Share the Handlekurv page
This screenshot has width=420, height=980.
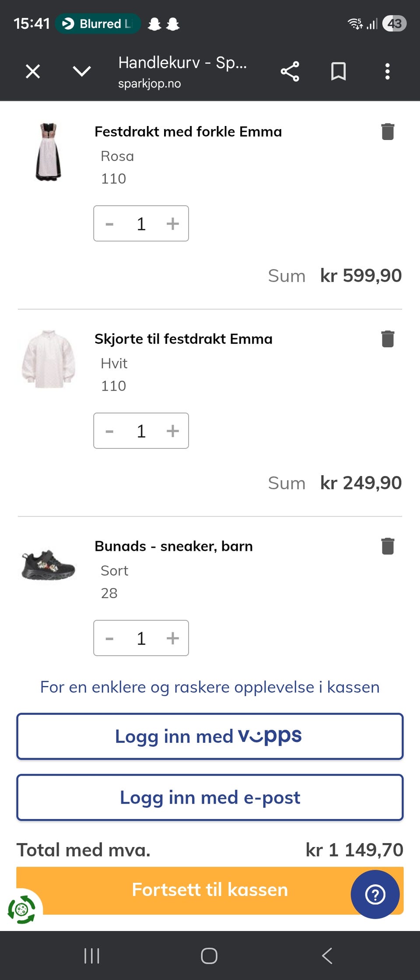(x=290, y=71)
